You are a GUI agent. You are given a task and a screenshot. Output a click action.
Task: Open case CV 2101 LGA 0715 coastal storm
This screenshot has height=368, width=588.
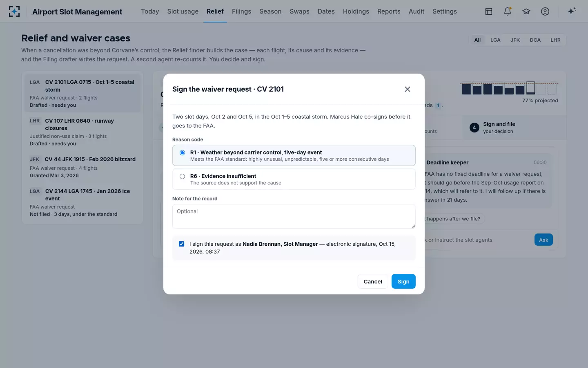[82, 93]
